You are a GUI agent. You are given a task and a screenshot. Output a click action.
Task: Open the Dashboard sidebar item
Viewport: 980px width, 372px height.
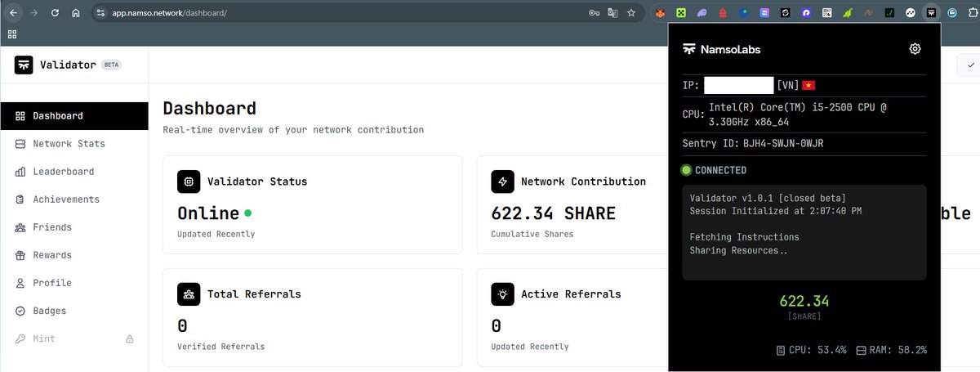(74, 116)
